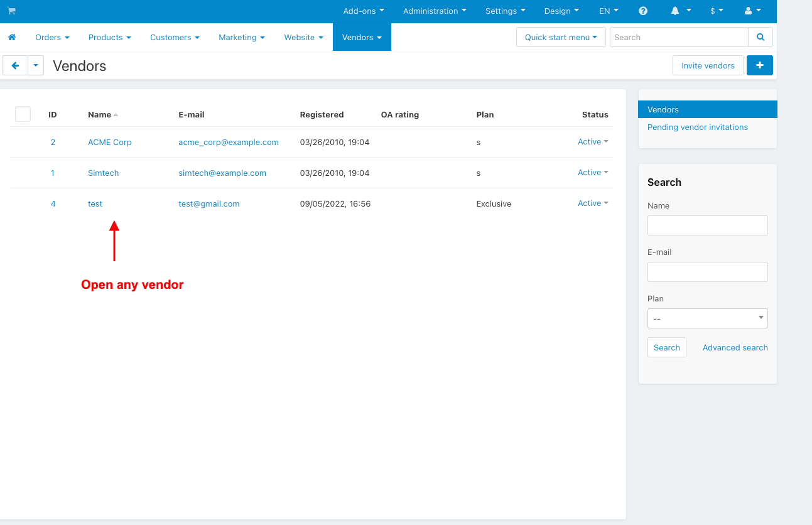Open the Quick start menu dropdown
Image resolution: width=812 pixels, height=525 pixels.
point(560,38)
